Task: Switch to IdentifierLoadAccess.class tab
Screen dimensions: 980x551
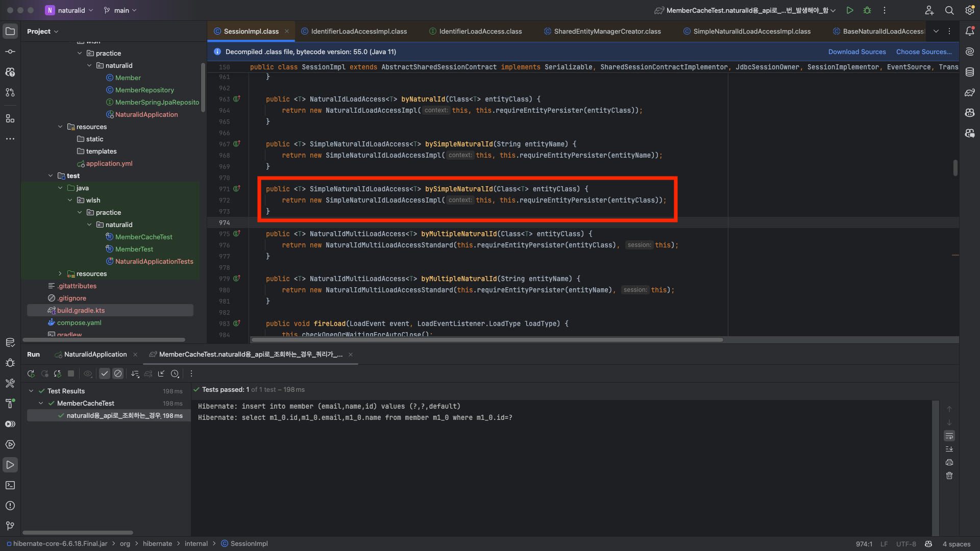Action: [480, 31]
